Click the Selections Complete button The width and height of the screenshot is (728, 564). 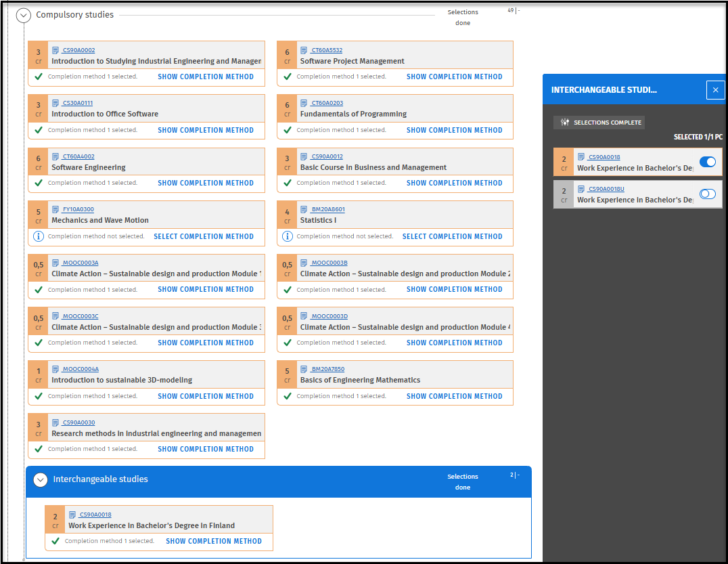(x=599, y=123)
